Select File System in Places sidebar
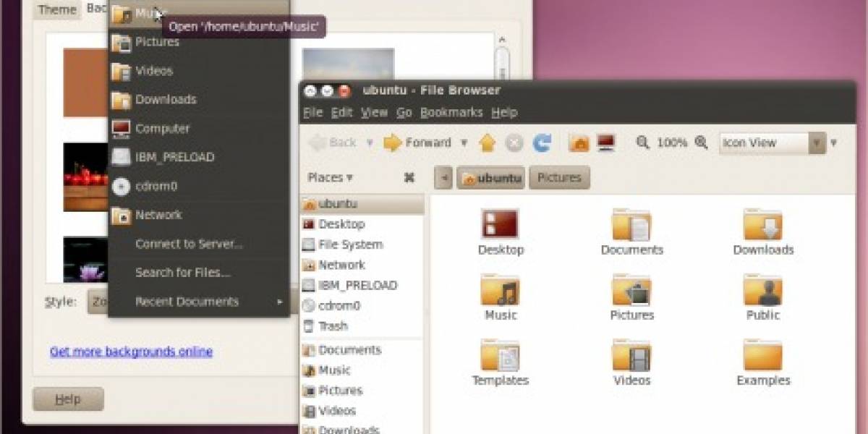 pyautogui.click(x=362, y=244)
